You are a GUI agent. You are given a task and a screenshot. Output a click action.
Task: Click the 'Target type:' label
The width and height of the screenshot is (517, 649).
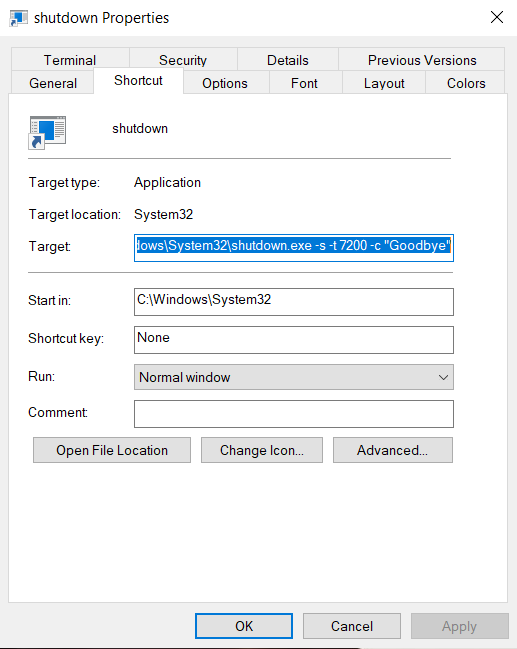[x=64, y=183]
